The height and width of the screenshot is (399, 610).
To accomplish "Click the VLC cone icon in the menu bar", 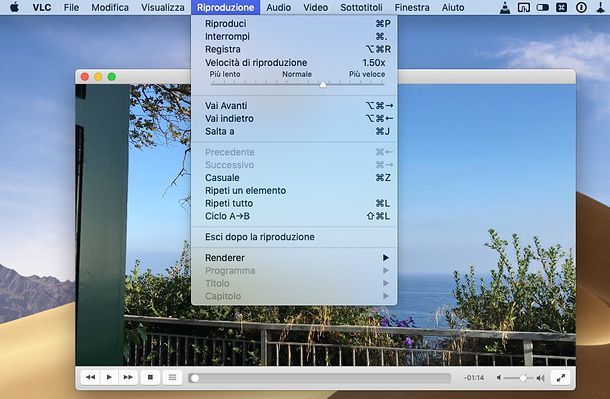I will [x=505, y=7].
